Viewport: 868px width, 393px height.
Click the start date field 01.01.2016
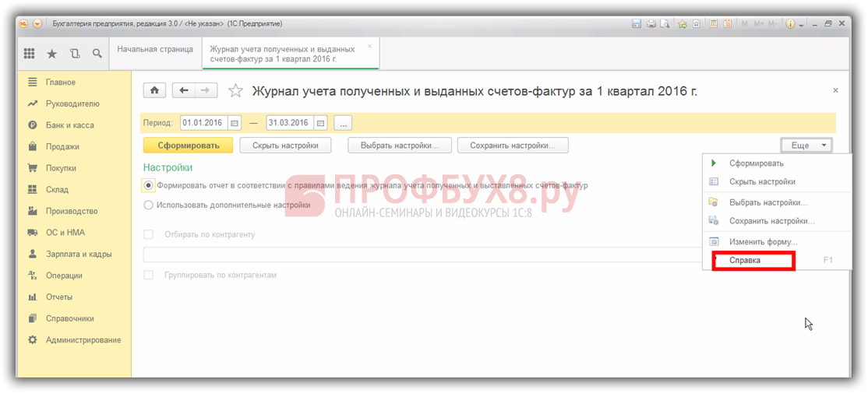(x=205, y=123)
